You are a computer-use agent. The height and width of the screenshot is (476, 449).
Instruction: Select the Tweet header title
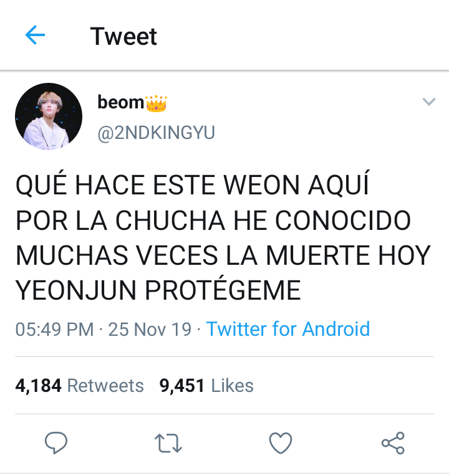coord(123,36)
